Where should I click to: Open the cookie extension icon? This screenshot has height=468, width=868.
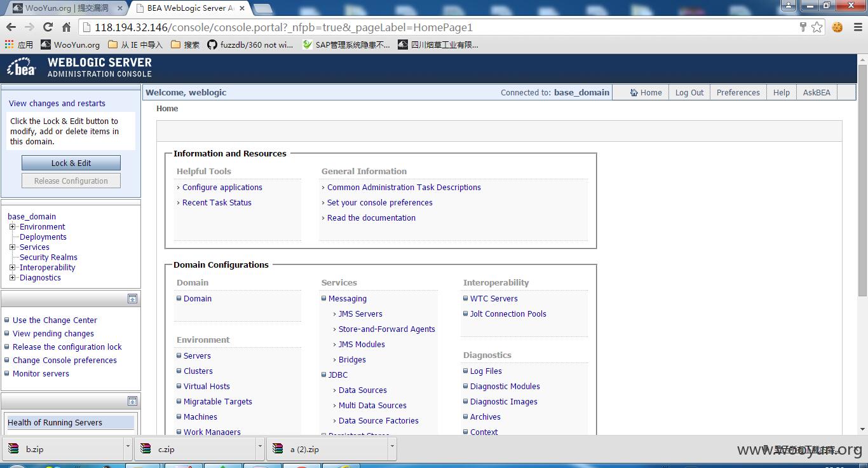(837, 27)
